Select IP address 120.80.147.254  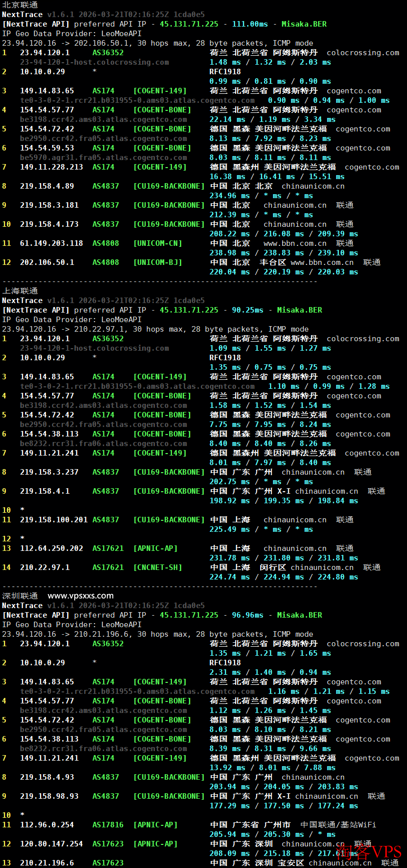pos(51,844)
